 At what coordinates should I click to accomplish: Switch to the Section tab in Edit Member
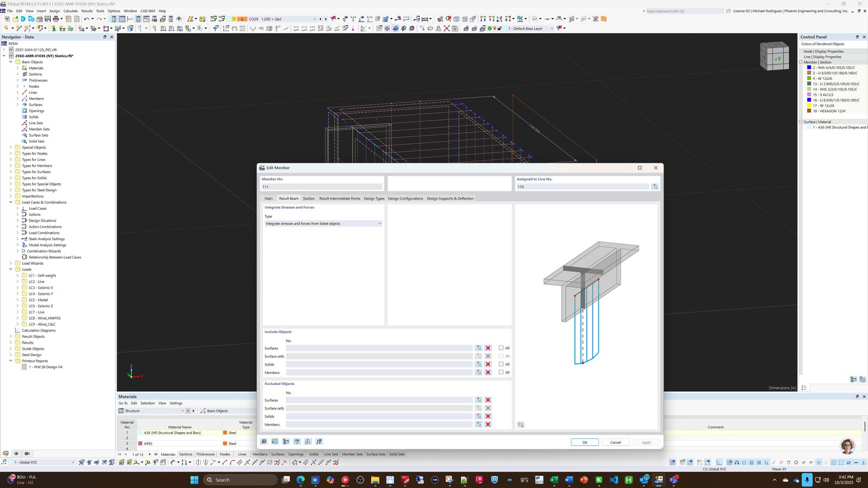(x=309, y=198)
